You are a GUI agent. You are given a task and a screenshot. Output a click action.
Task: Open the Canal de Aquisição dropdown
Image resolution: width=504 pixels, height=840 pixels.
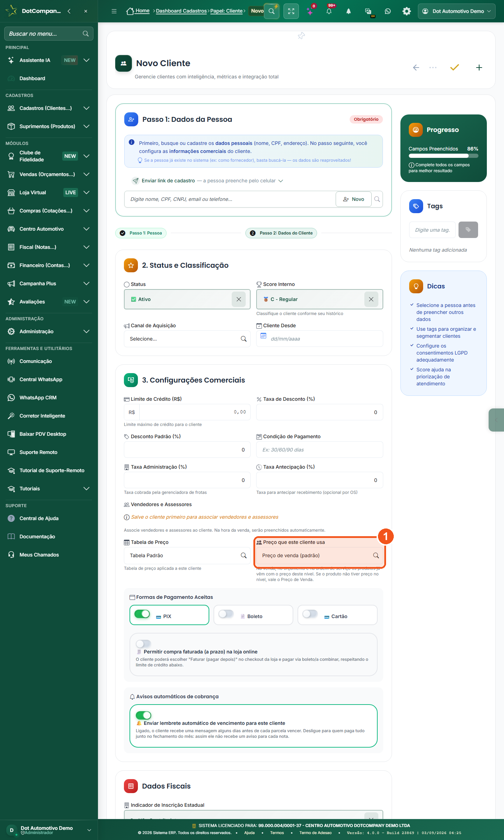[x=187, y=339]
